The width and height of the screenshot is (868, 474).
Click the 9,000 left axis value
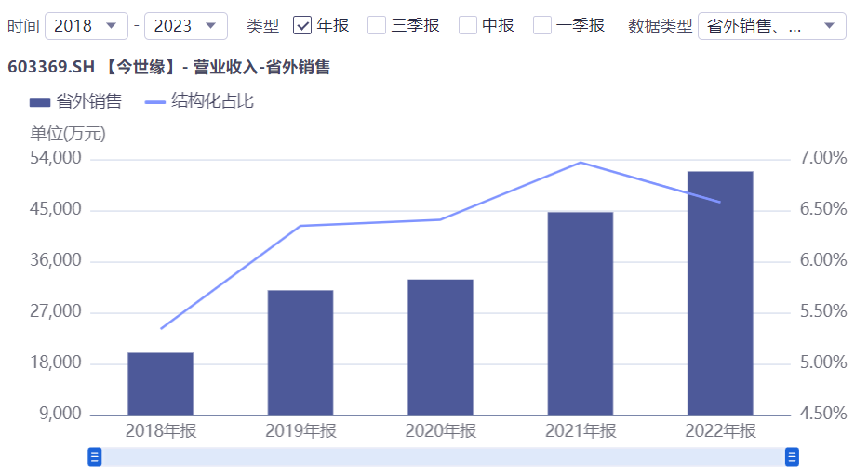click(60, 414)
